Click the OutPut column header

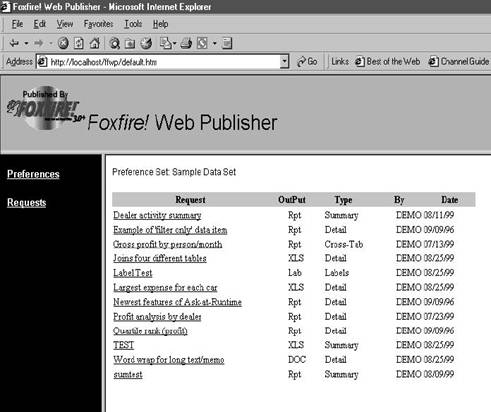pyautogui.click(x=292, y=200)
